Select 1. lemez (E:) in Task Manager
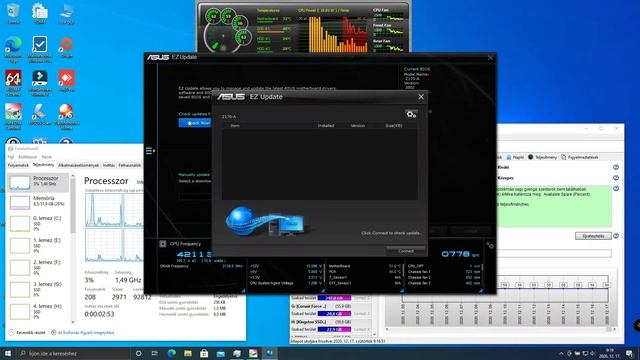 pos(38,245)
